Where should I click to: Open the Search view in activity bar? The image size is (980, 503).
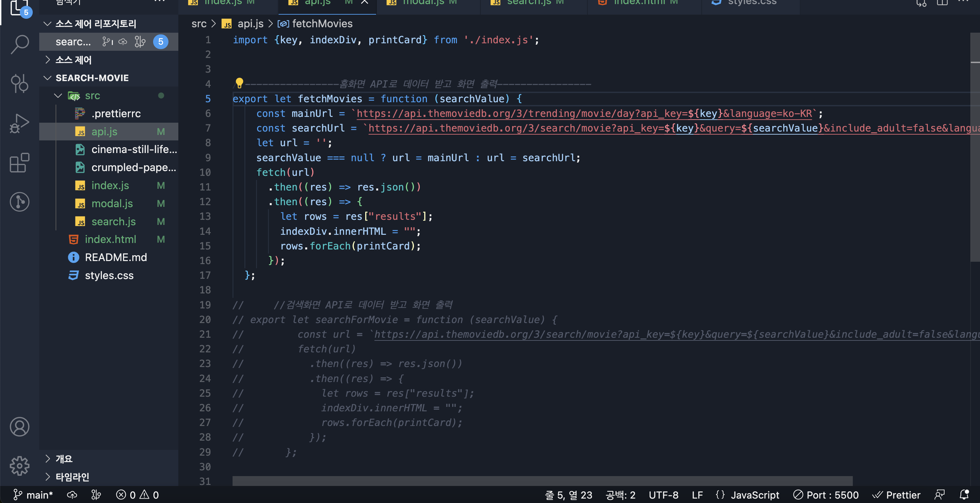(x=19, y=44)
